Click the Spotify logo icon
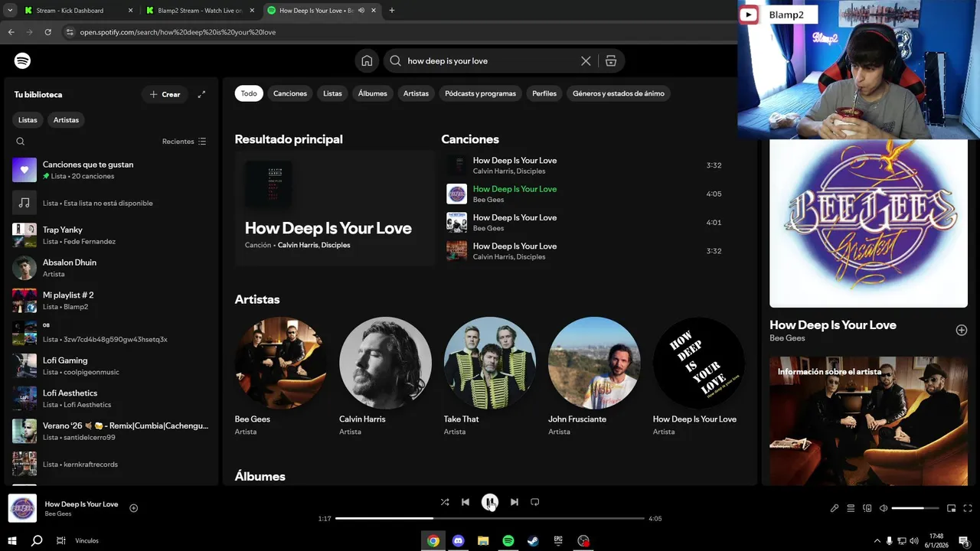This screenshot has height=551, width=980. coord(22,60)
